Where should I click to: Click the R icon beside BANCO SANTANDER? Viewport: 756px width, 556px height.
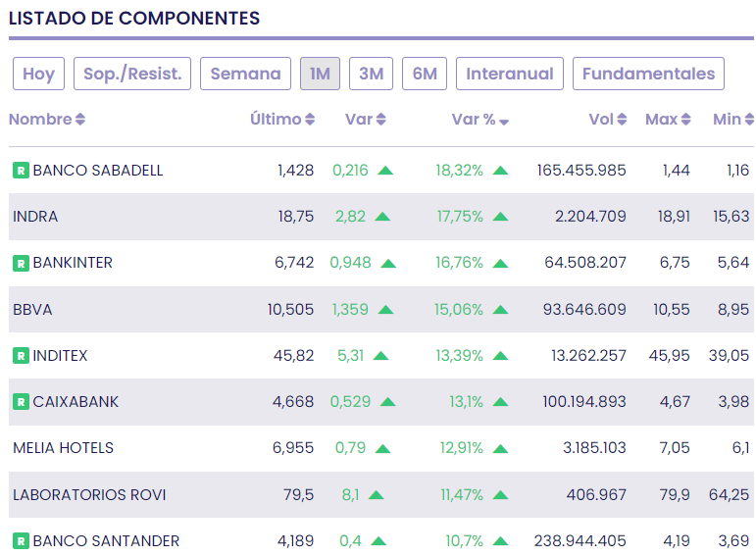(x=21, y=541)
